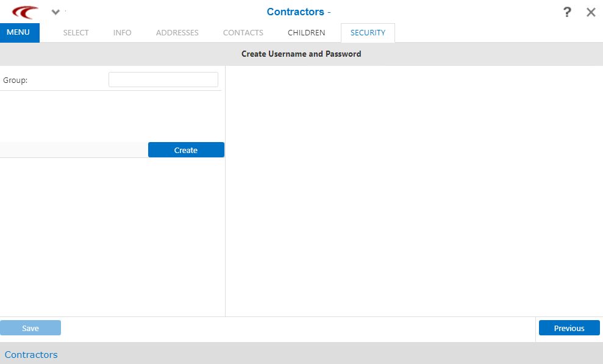Open the blue MENU button
This screenshot has width=603, height=364.
coord(20,32)
